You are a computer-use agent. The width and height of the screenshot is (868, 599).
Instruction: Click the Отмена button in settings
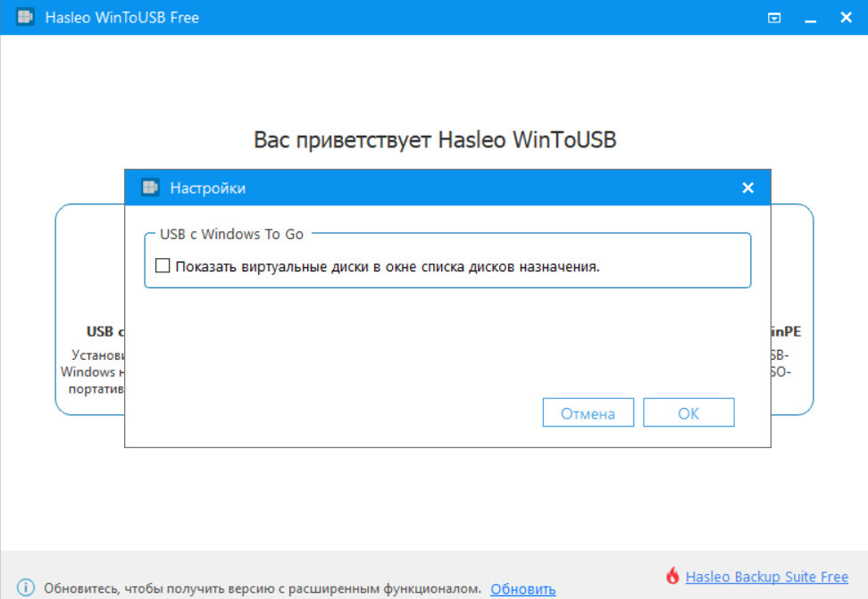point(588,412)
